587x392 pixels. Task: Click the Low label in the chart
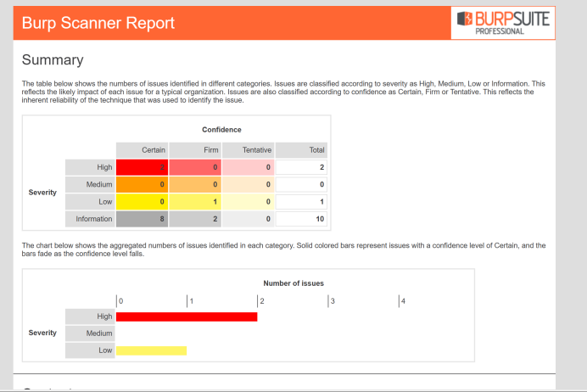click(90, 350)
